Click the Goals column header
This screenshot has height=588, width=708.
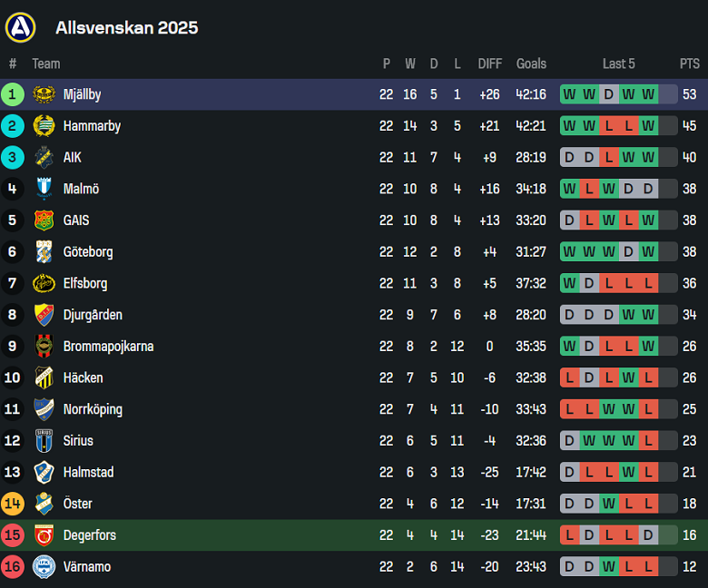[x=531, y=64]
